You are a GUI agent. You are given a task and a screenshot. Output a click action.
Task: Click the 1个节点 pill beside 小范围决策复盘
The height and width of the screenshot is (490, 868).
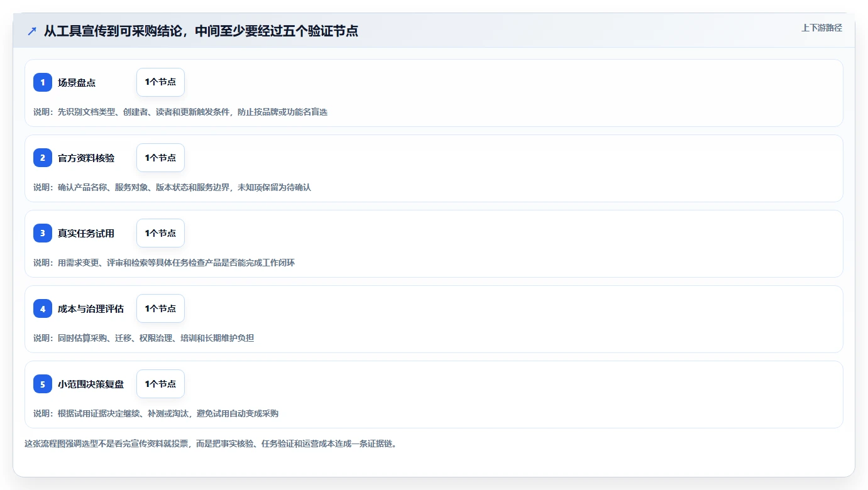coord(160,384)
